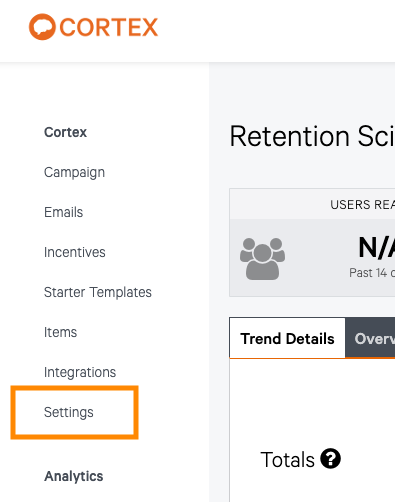The height and width of the screenshot is (502, 395).
Task: Click the Cortex section heading
Action: 65,132
